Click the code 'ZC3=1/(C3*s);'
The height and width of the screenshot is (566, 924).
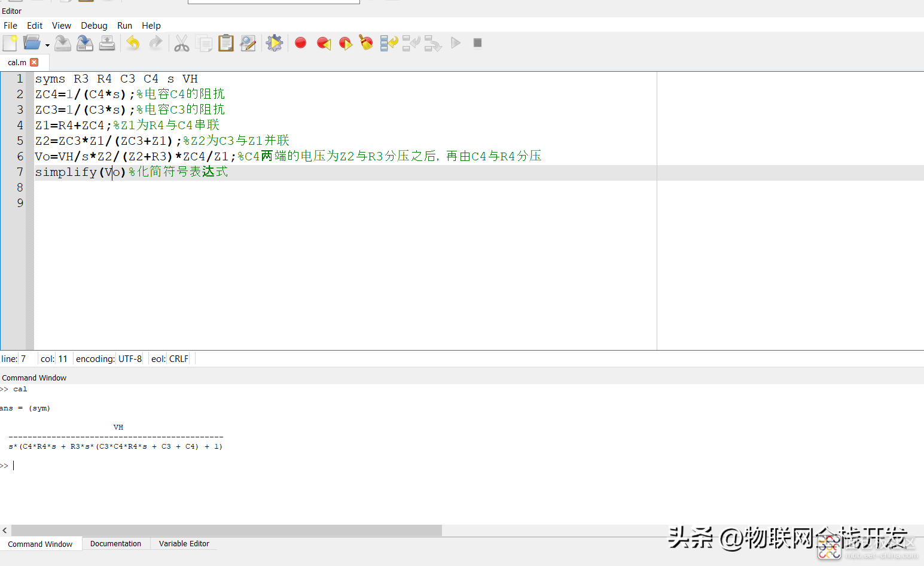pyautogui.click(x=85, y=109)
